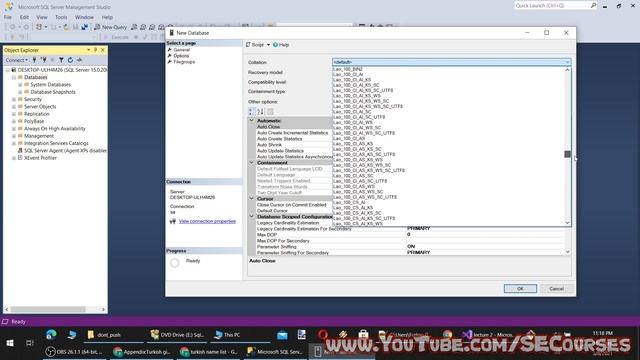The image size is (640, 360).
Task: Open View connection properties link
Action: 207,221
